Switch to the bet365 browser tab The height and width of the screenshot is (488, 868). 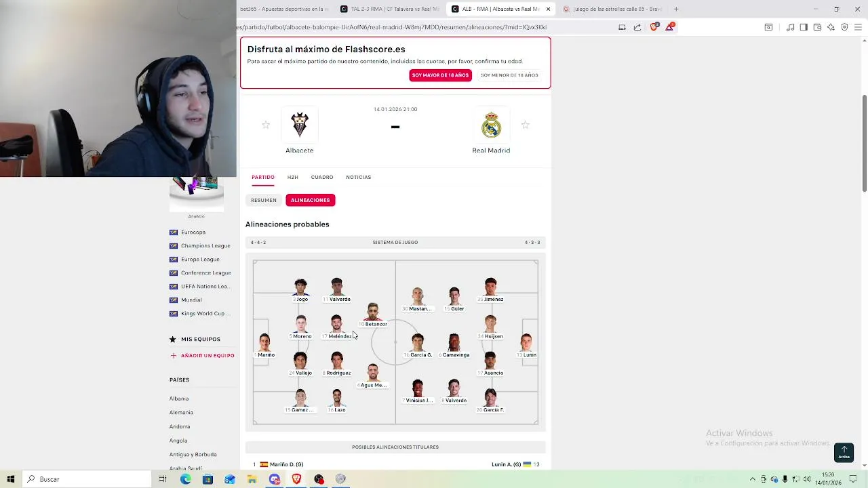coord(285,9)
